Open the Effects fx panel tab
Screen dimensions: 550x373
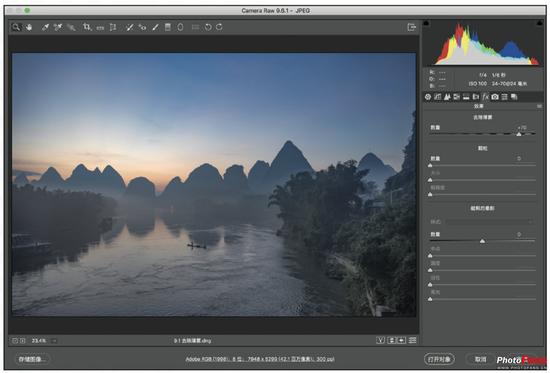pyautogui.click(x=485, y=97)
